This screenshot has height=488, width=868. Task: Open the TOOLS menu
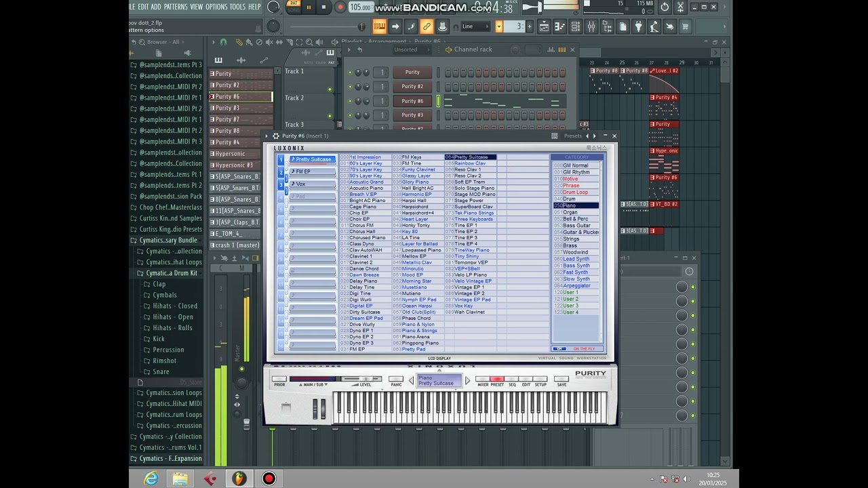click(237, 7)
